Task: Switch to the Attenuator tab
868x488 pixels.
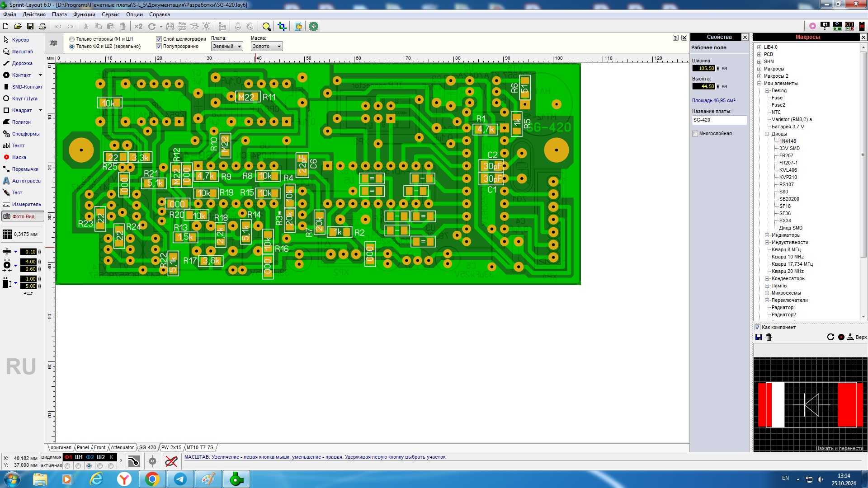Action: [x=122, y=447]
